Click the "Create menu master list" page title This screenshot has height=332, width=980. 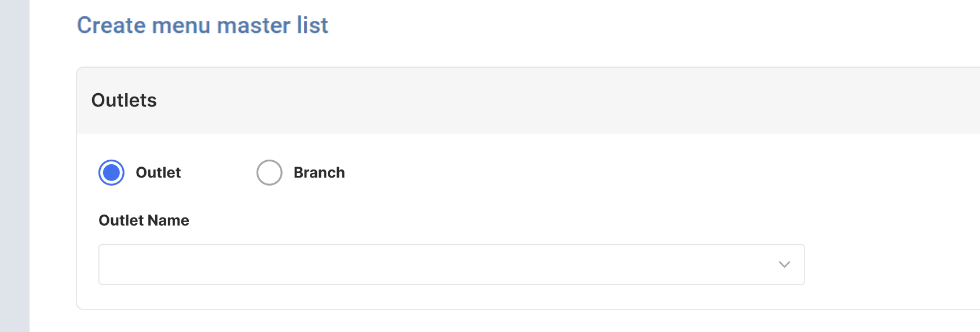point(202,25)
